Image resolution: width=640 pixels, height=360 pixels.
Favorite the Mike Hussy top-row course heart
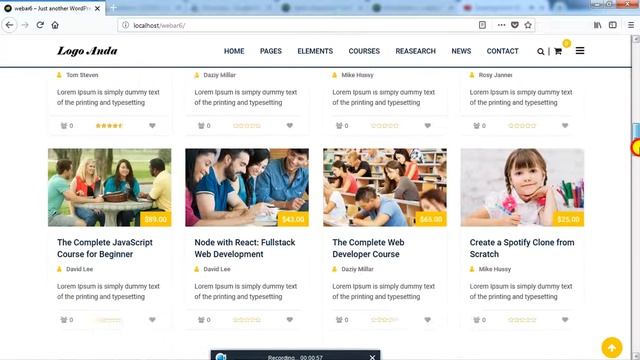tap(427, 126)
